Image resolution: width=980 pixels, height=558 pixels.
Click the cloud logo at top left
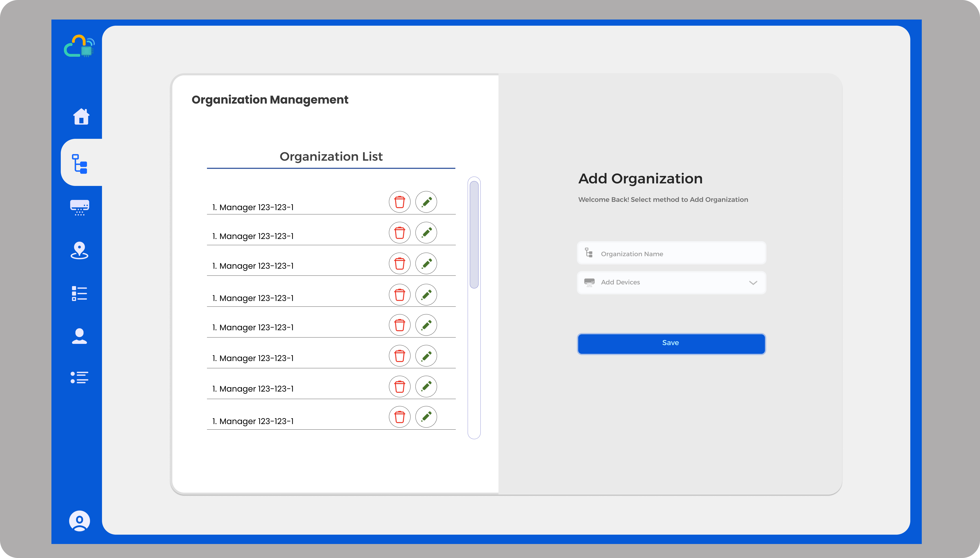79,46
